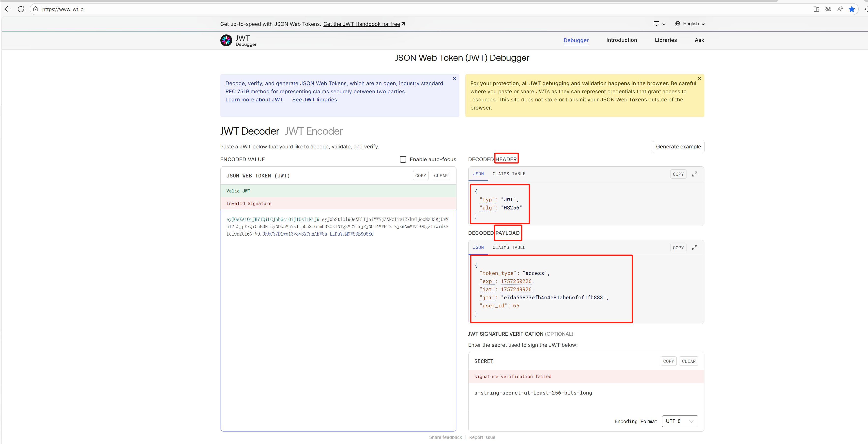The image size is (868, 444).
Task: Click the browser address bar URL
Action: click(x=63, y=9)
